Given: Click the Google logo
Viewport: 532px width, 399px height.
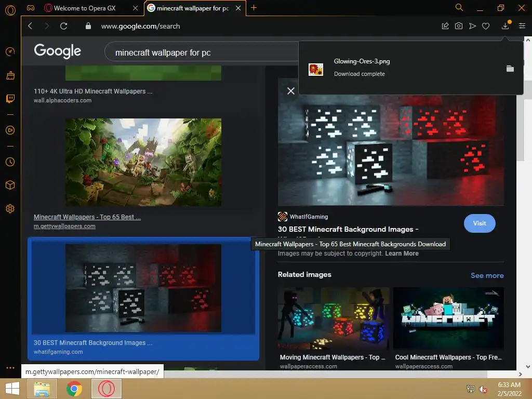Looking at the screenshot, I should coord(57,51).
